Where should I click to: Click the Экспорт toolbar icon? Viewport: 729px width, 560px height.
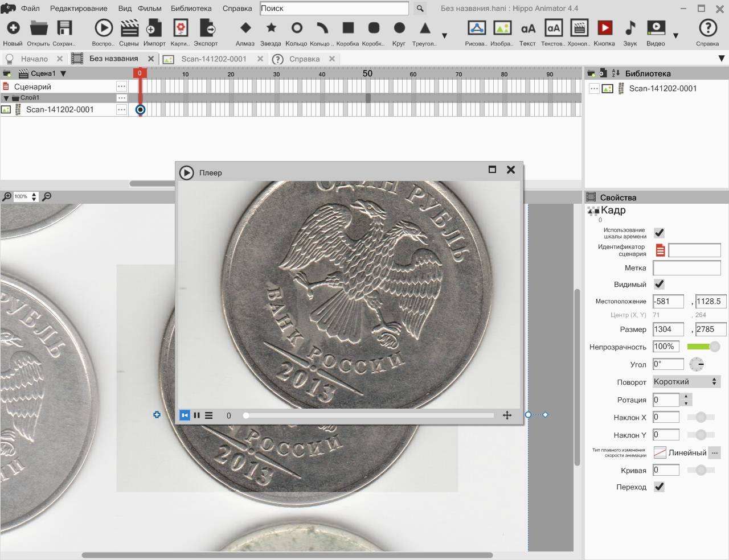(206, 28)
